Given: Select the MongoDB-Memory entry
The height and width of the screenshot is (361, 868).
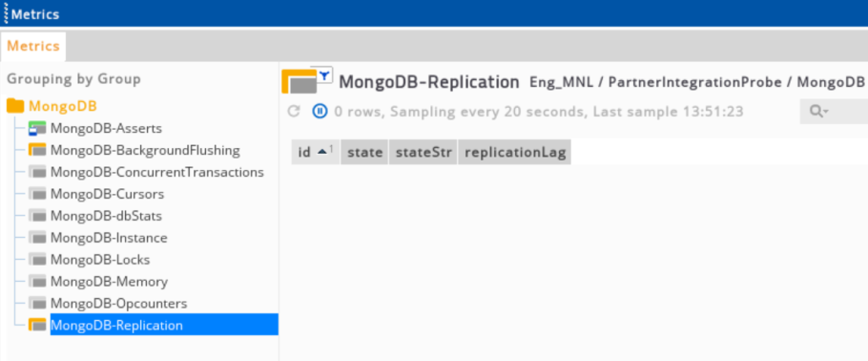Looking at the screenshot, I should pyautogui.click(x=109, y=282).
